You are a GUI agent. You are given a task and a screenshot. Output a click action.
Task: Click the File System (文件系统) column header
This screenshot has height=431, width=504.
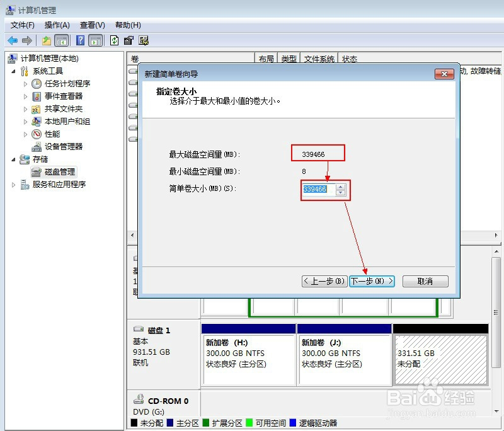(x=319, y=59)
